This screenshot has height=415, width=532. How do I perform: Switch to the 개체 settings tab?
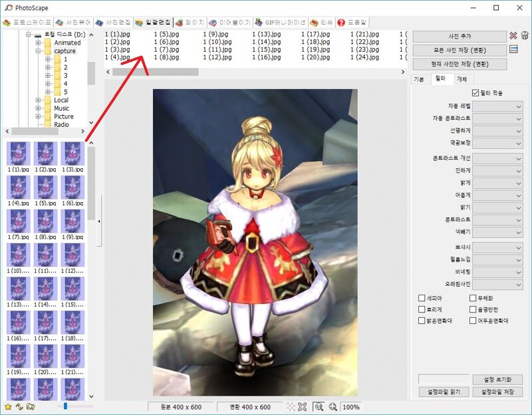point(462,79)
